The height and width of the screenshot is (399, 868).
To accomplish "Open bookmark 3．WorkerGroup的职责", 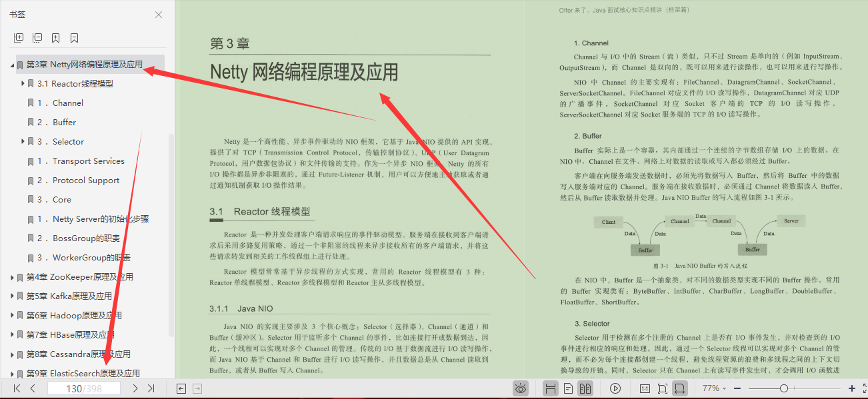I will pyautogui.click(x=84, y=258).
